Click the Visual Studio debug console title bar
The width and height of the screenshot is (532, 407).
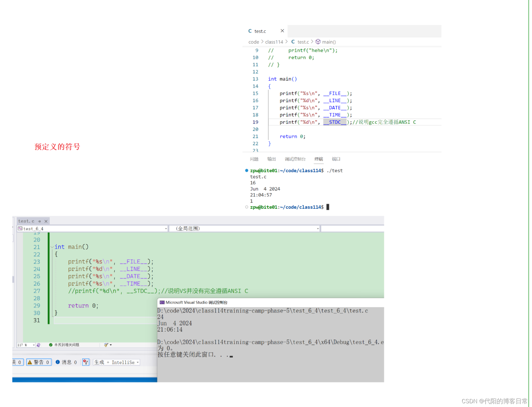(271, 302)
